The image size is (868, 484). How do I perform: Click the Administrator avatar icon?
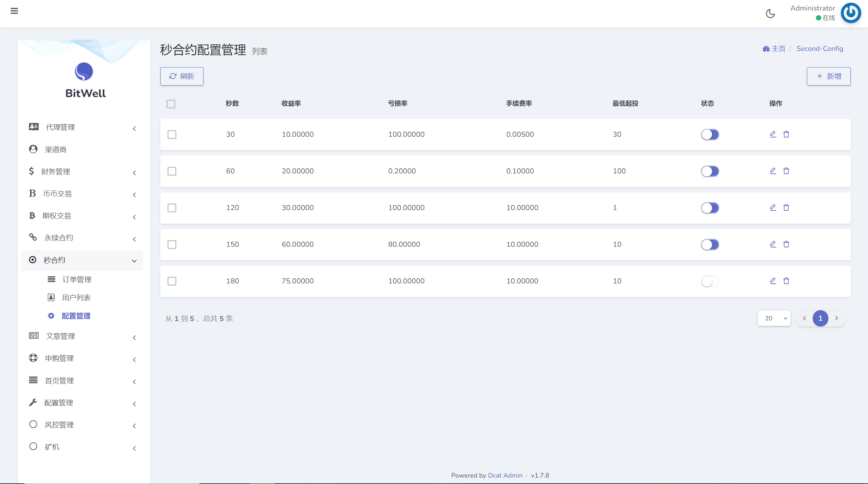coord(851,13)
